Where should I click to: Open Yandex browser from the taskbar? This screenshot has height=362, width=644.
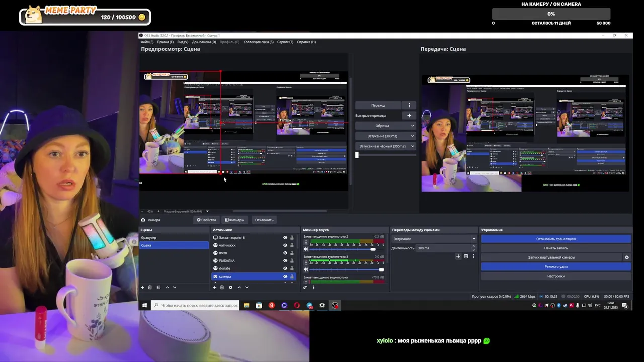272,305
